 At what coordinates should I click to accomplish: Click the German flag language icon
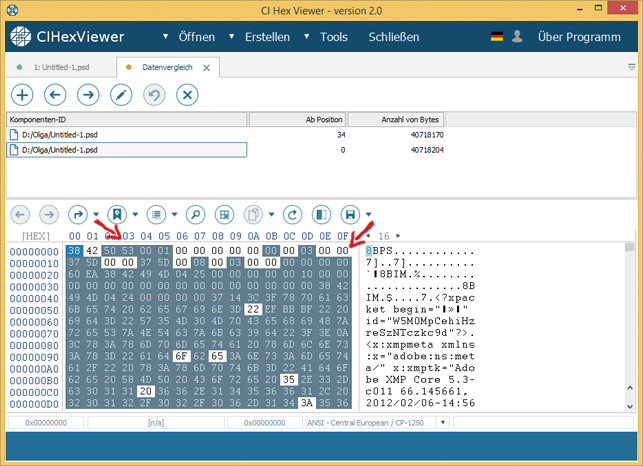[x=497, y=37]
